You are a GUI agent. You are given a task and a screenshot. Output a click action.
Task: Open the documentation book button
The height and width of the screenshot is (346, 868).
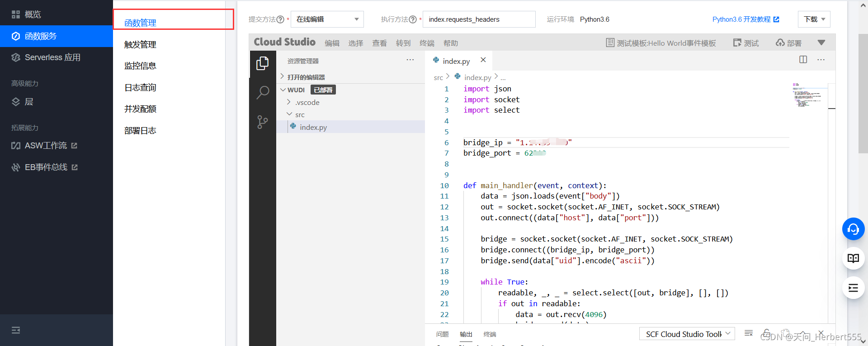tap(853, 259)
